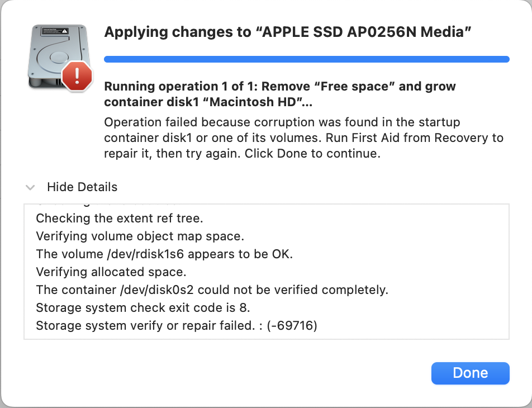
Task: Click the corruption error message paragraph
Action: [303, 138]
